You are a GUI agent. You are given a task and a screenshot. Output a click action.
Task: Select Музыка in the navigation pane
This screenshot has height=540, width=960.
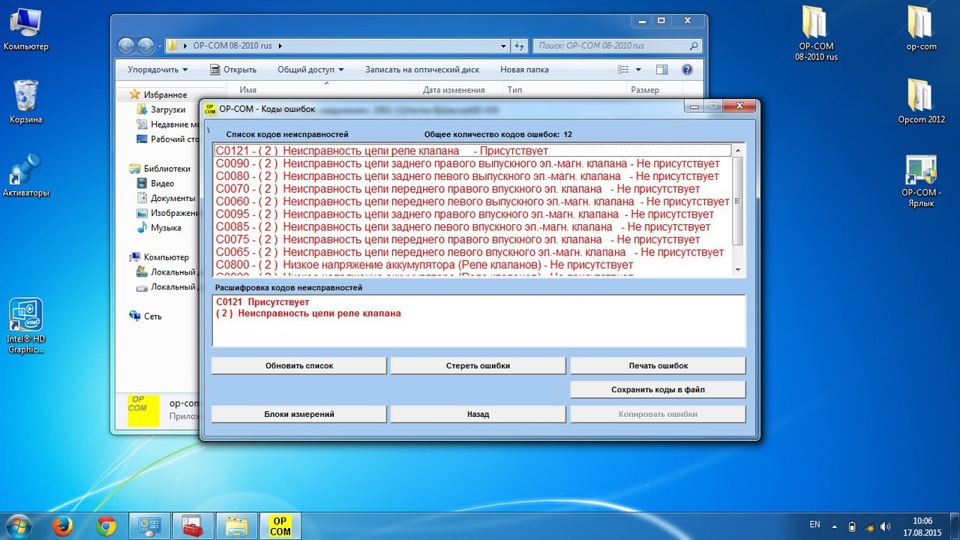click(159, 228)
